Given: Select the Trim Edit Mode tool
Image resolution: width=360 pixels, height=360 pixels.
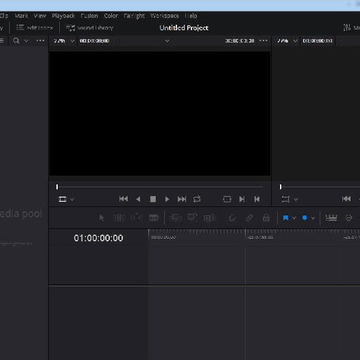Looking at the screenshot, I should click(x=119, y=218).
